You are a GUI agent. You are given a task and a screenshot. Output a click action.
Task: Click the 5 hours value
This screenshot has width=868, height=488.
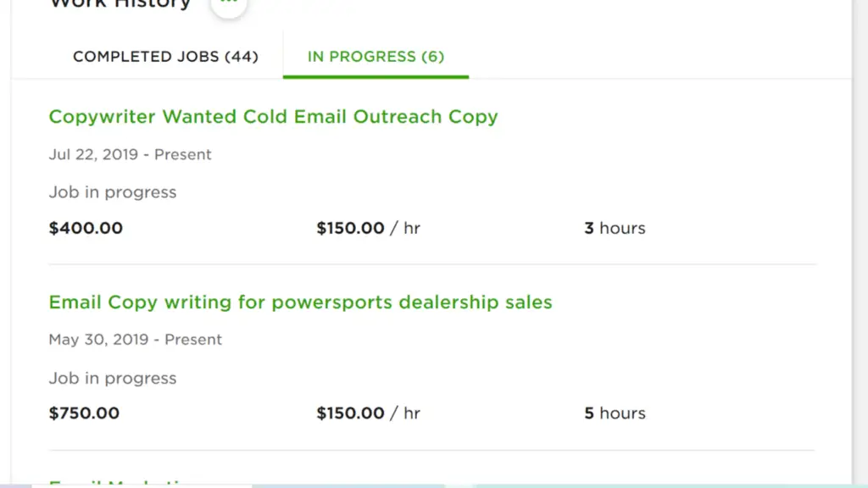(615, 413)
